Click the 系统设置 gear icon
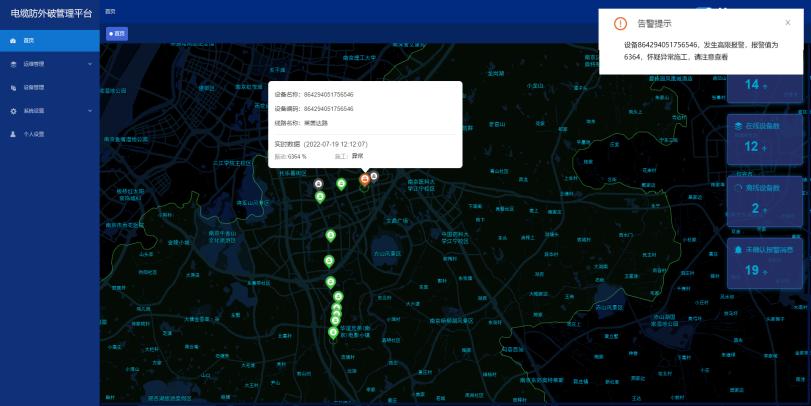 pos(12,110)
